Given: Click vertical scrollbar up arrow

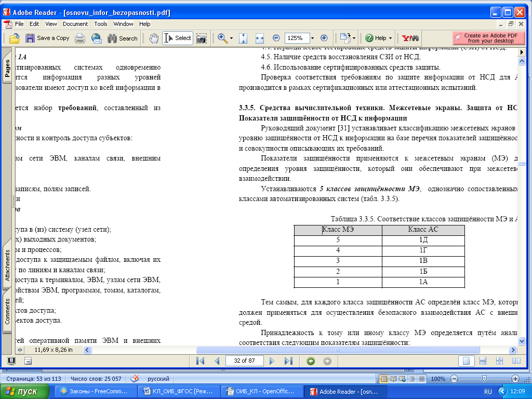Looking at the screenshot, I should (x=522, y=61).
